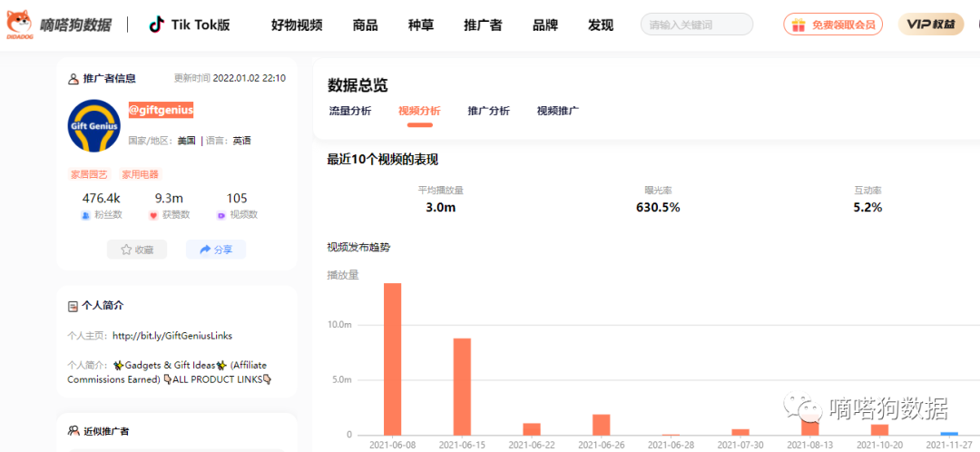Open the bit.ly GiftGeniusLinks homepage link
980x452 pixels.
click(171, 336)
